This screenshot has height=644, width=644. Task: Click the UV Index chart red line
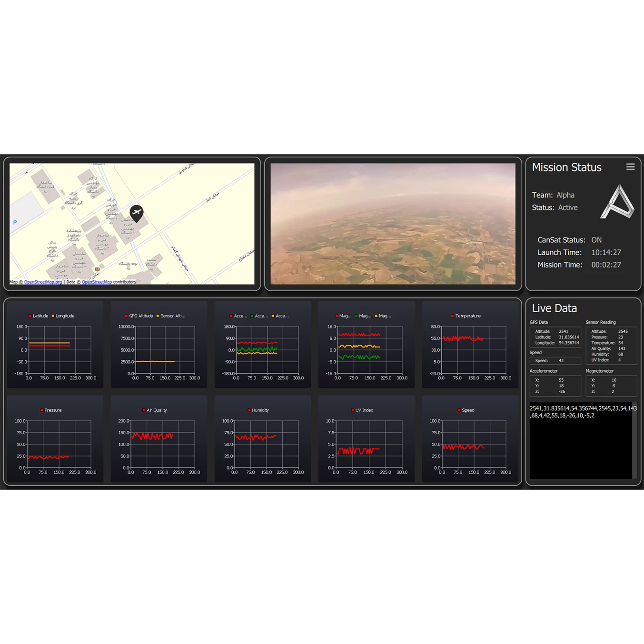pos(358,451)
